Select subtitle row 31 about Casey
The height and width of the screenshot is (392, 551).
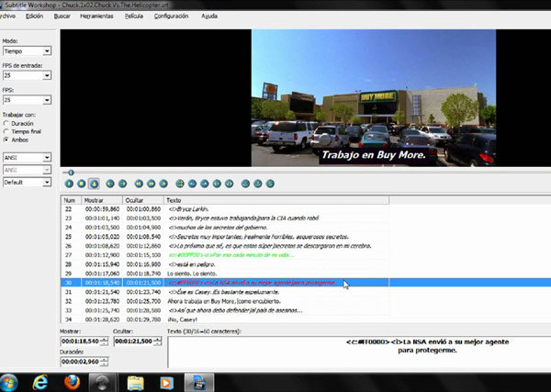pyautogui.click(x=225, y=292)
